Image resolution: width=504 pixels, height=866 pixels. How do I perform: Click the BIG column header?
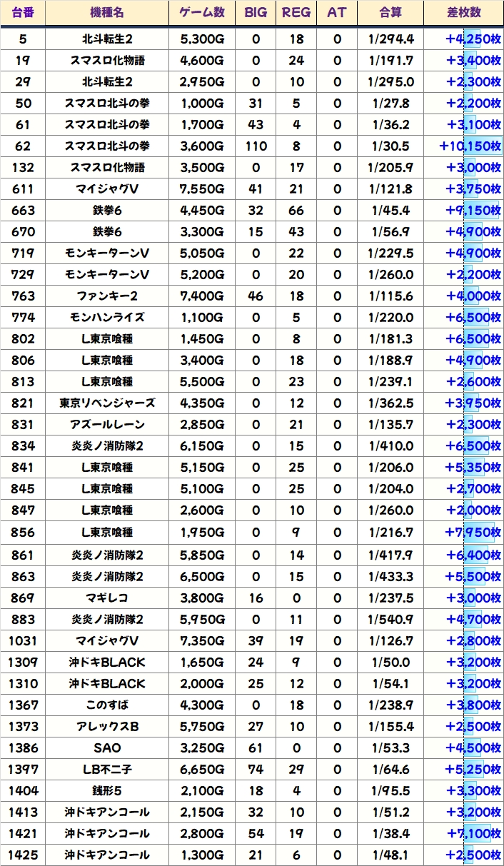256,13
